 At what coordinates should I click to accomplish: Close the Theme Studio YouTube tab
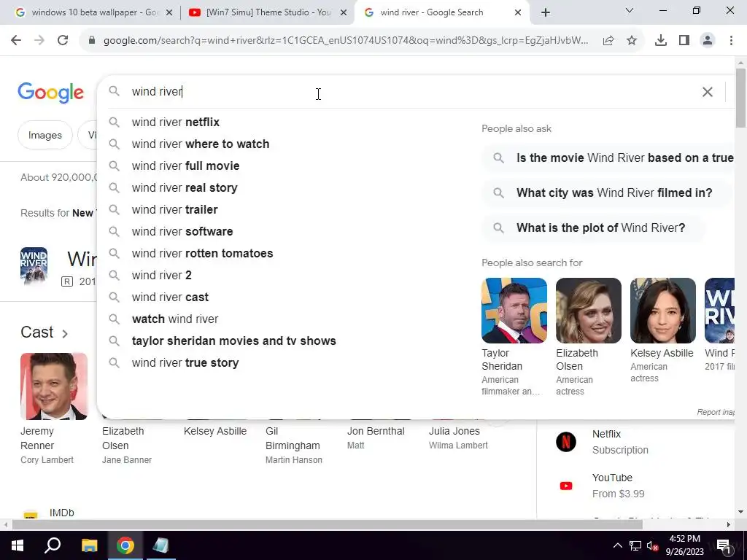tap(343, 13)
